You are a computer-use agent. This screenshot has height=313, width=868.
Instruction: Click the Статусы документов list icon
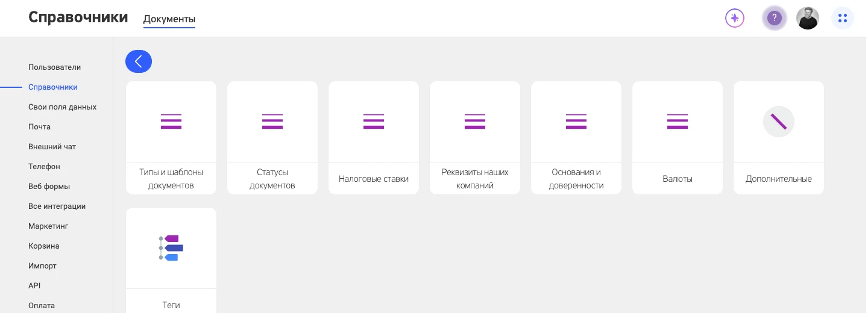click(x=272, y=122)
